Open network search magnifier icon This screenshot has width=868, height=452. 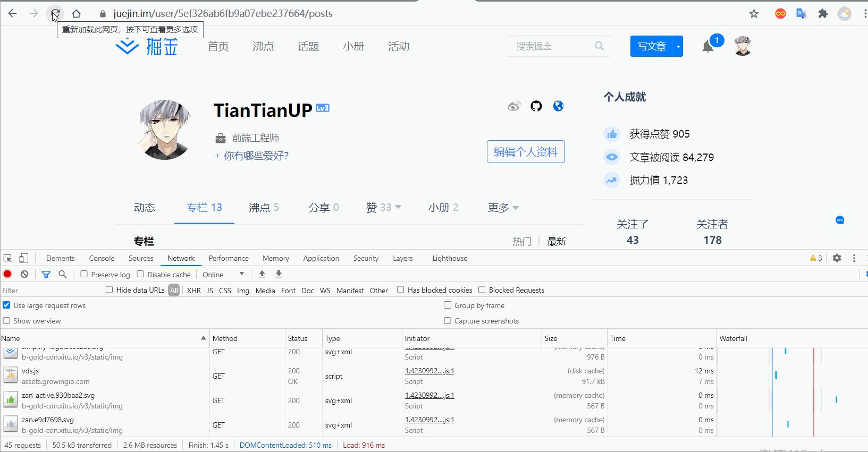pyautogui.click(x=62, y=274)
